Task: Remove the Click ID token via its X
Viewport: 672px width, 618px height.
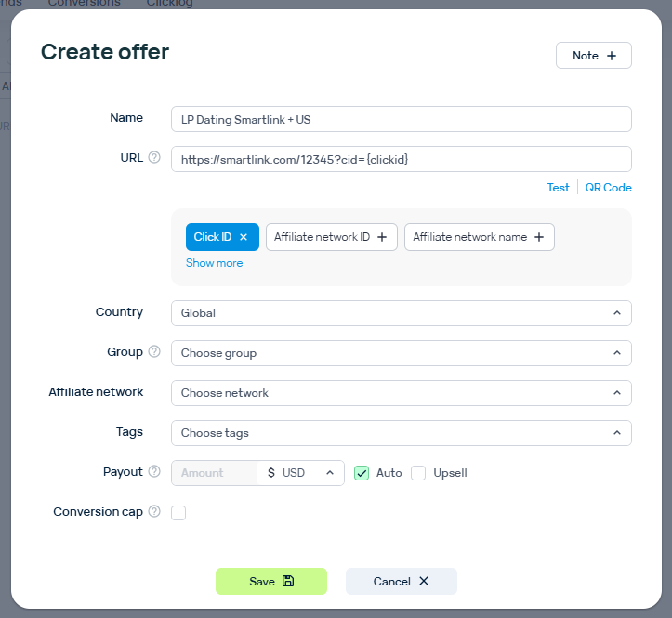Action: coord(244,237)
